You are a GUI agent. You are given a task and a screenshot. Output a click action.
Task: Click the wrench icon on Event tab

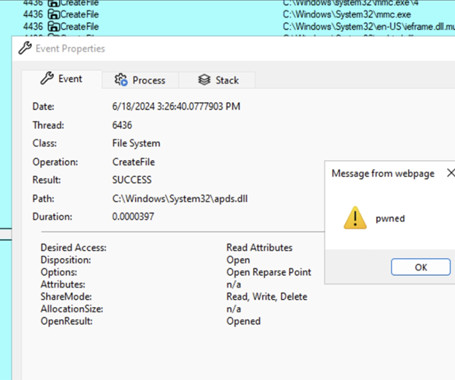tap(47, 79)
